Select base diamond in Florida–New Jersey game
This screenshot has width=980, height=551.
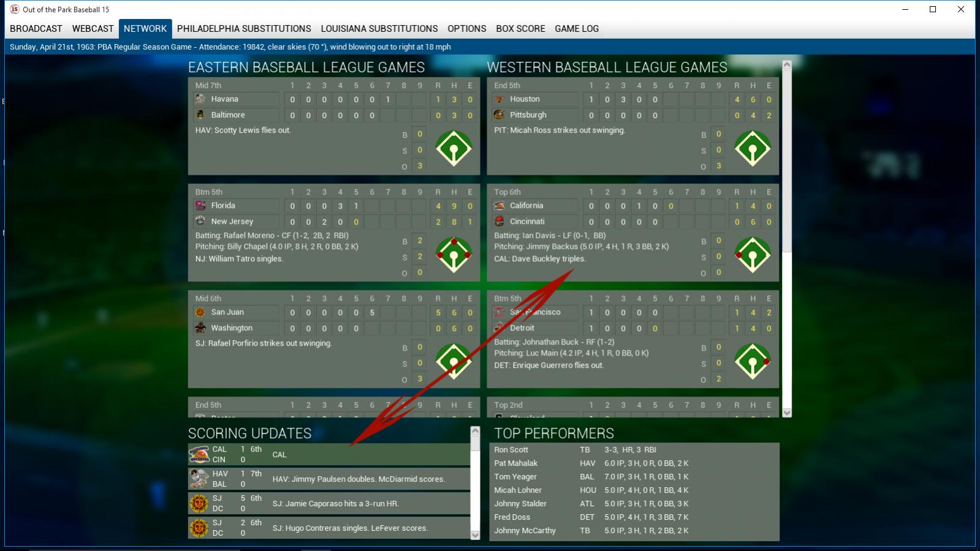click(454, 255)
